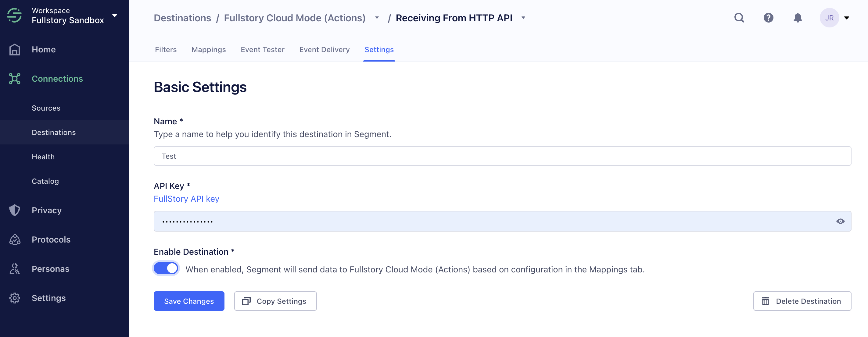Reveal the API key with eye icon
The image size is (868, 337).
click(x=840, y=222)
